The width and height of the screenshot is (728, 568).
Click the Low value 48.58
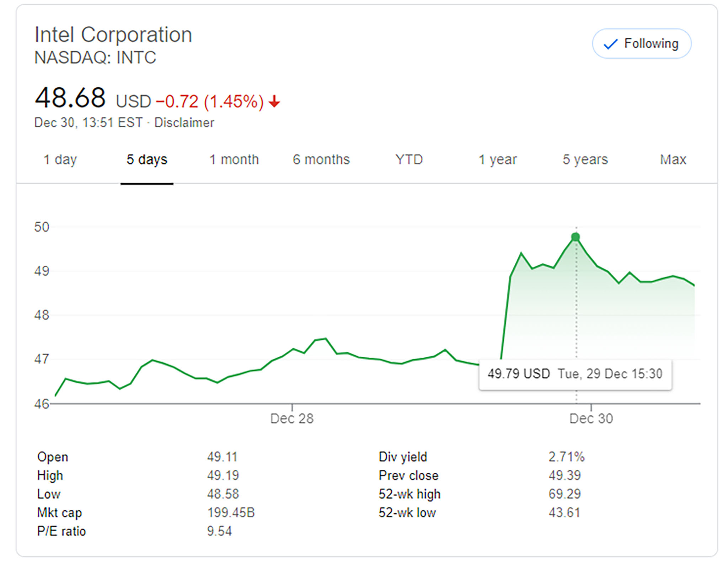223,494
